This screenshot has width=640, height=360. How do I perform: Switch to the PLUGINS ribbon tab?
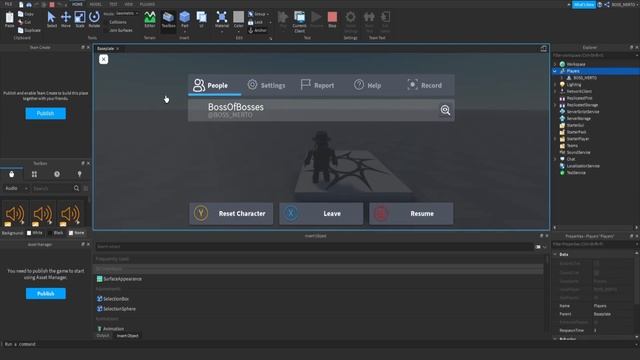click(x=147, y=4)
